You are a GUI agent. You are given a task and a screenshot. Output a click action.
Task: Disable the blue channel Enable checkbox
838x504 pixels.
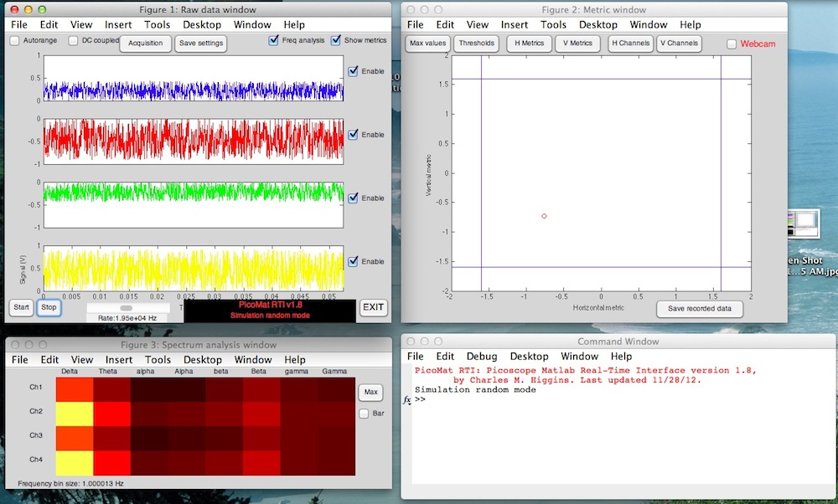click(353, 71)
